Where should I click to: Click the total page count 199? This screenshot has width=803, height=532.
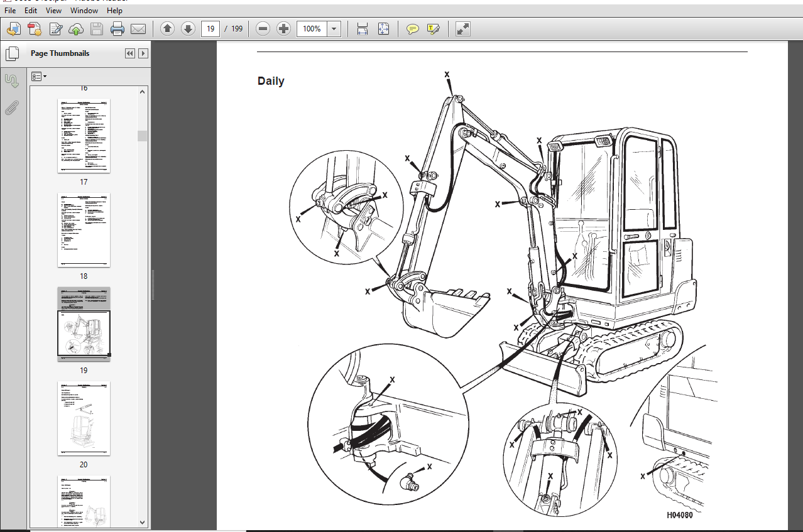coord(237,29)
